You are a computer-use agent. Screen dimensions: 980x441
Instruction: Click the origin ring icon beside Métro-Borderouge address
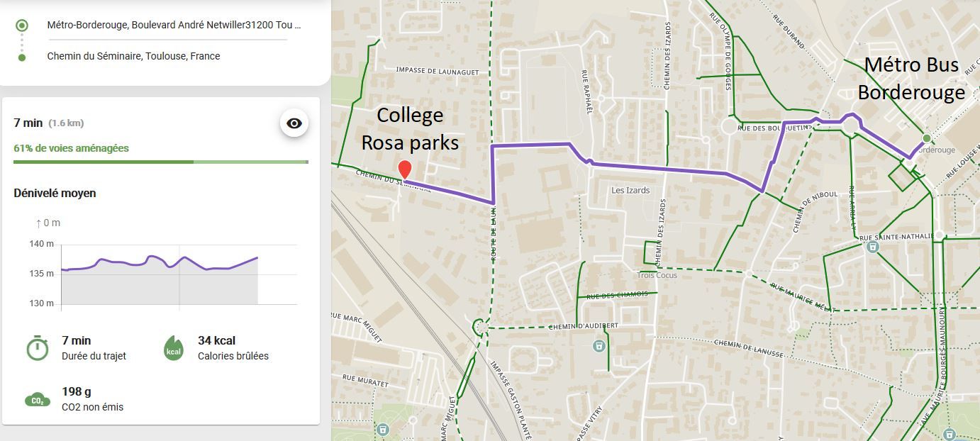tap(22, 26)
